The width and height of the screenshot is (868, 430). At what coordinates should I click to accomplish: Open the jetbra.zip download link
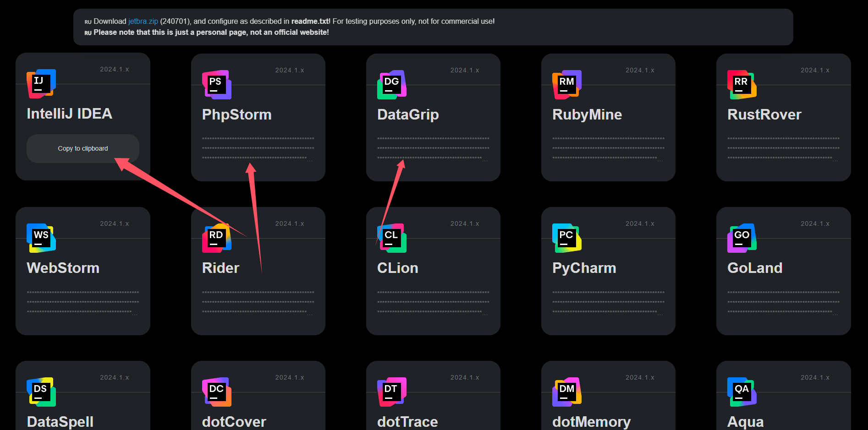click(143, 21)
